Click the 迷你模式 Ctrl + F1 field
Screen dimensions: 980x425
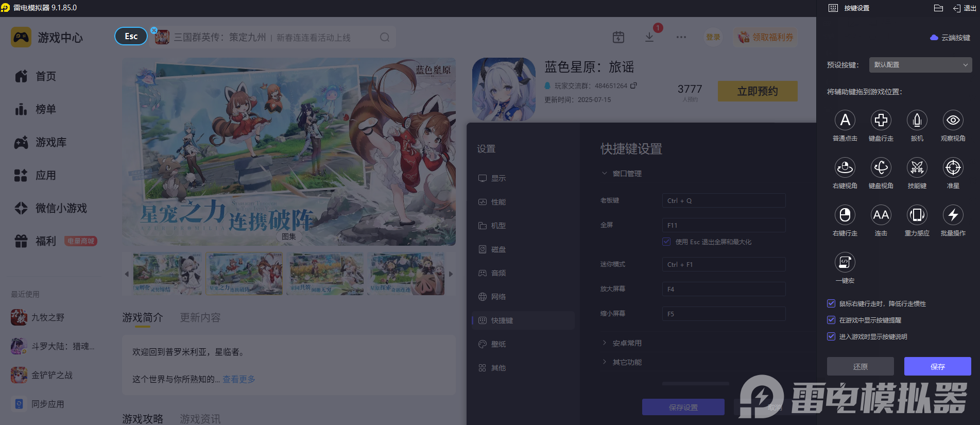pyautogui.click(x=724, y=264)
